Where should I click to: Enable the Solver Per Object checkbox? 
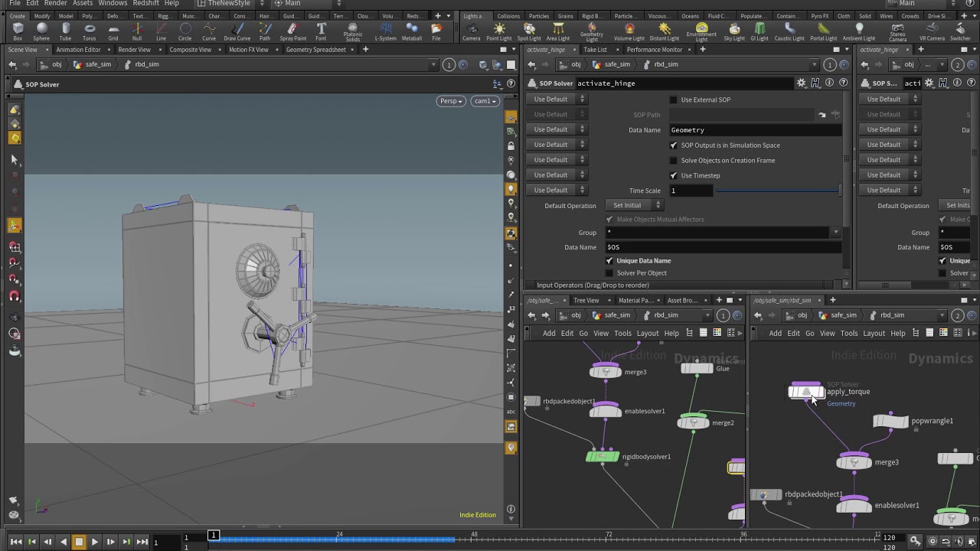pyautogui.click(x=609, y=273)
